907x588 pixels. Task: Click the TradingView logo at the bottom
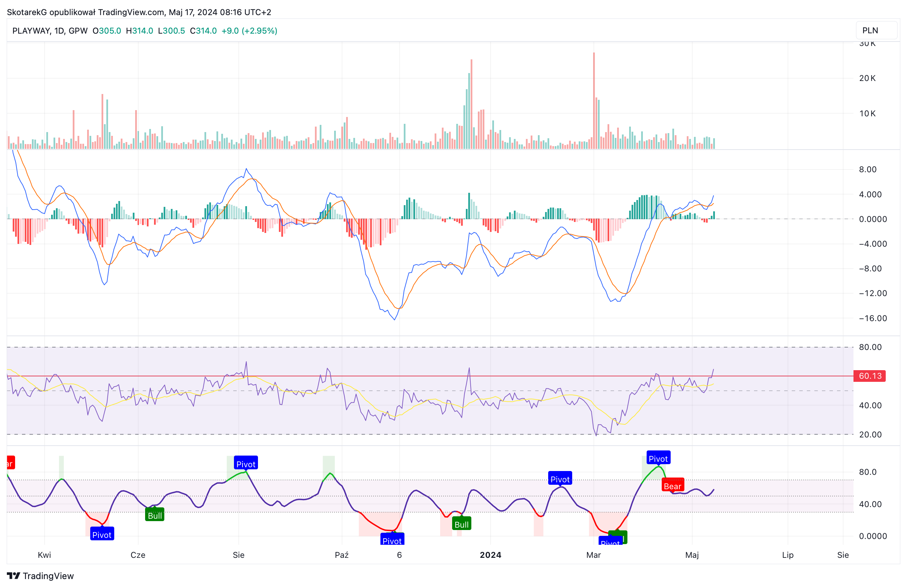pos(40,575)
